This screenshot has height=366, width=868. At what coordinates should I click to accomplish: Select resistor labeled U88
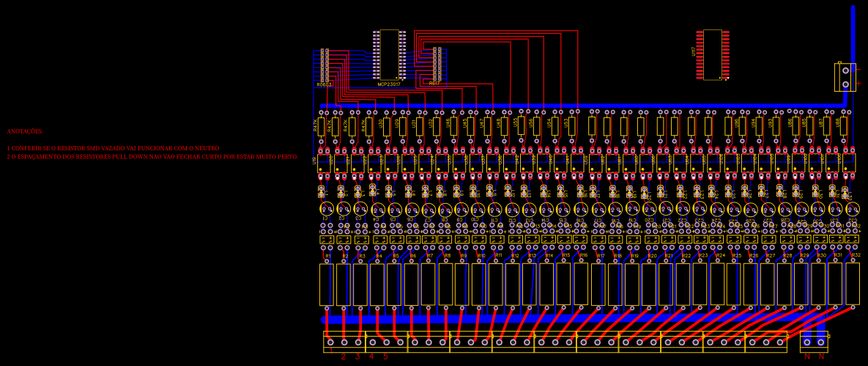[844, 126]
